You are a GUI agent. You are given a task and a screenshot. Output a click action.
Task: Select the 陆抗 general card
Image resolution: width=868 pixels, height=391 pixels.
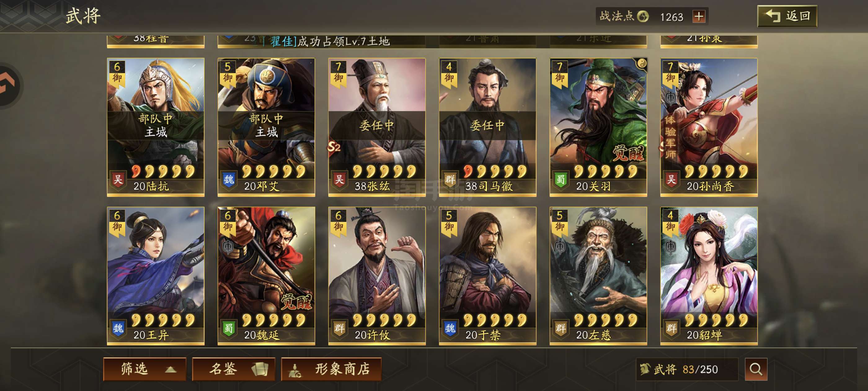click(156, 127)
